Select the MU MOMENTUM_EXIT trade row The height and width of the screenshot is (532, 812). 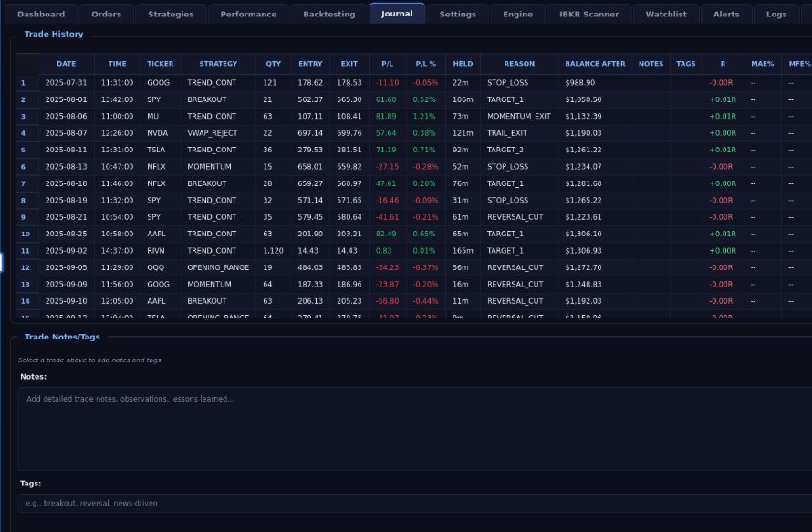414,117
